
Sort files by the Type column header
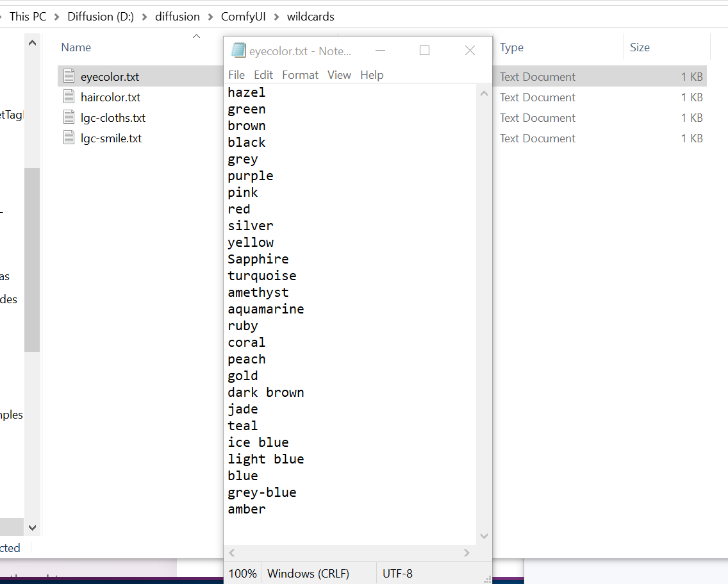click(x=511, y=47)
